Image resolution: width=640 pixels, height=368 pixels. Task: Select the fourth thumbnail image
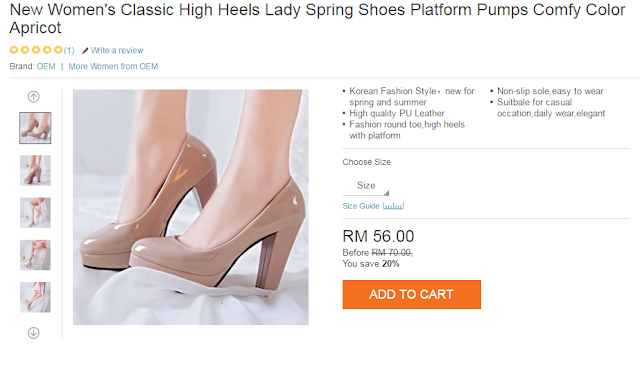[x=35, y=255]
